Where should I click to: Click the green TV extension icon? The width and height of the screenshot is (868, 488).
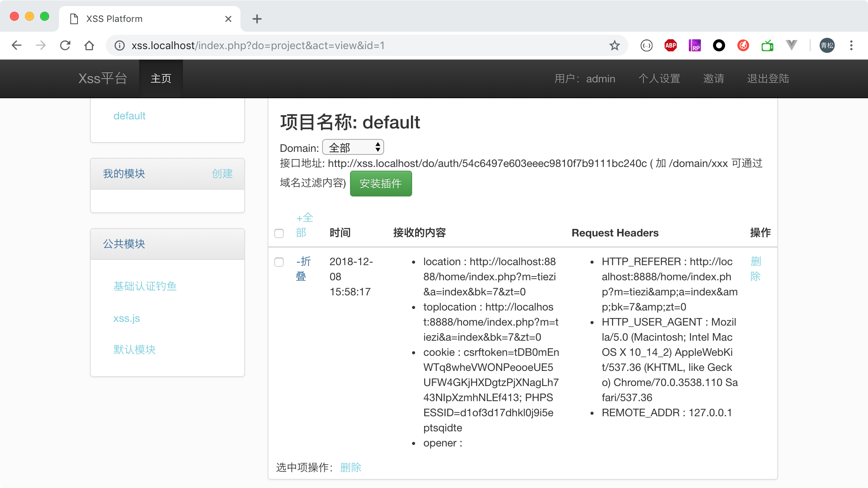click(x=767, y=45)
